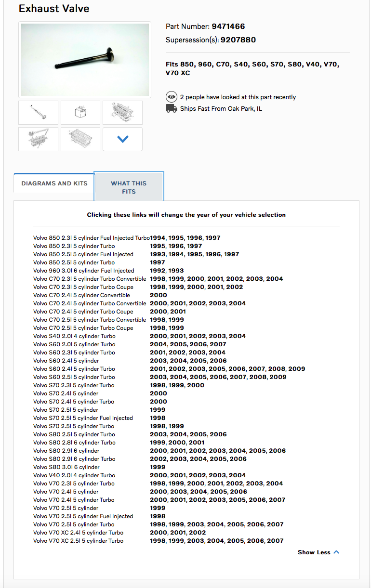Click the shipping truck icon
371x588 pixels.
pyautogui.click(x=171, y=108)
